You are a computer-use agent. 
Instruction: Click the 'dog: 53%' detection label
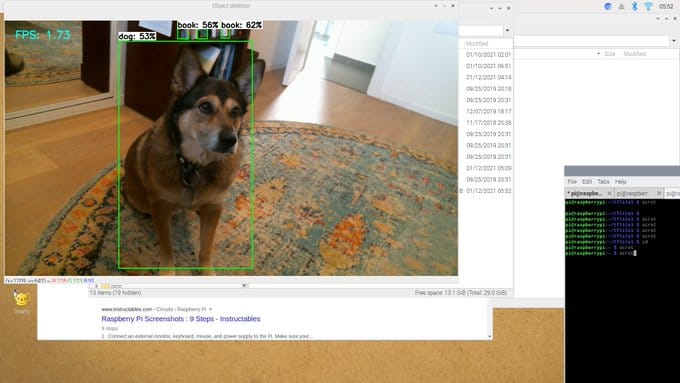coord(137,36)
